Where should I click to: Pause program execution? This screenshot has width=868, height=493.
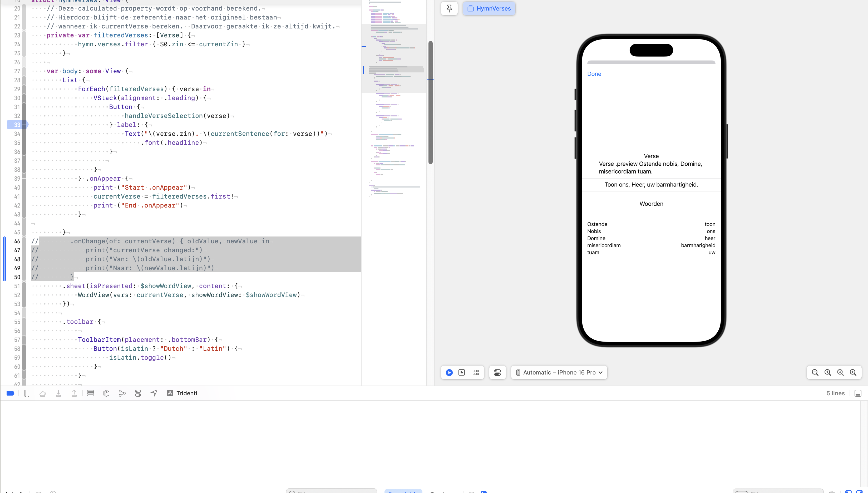click(x=27, y=393)
